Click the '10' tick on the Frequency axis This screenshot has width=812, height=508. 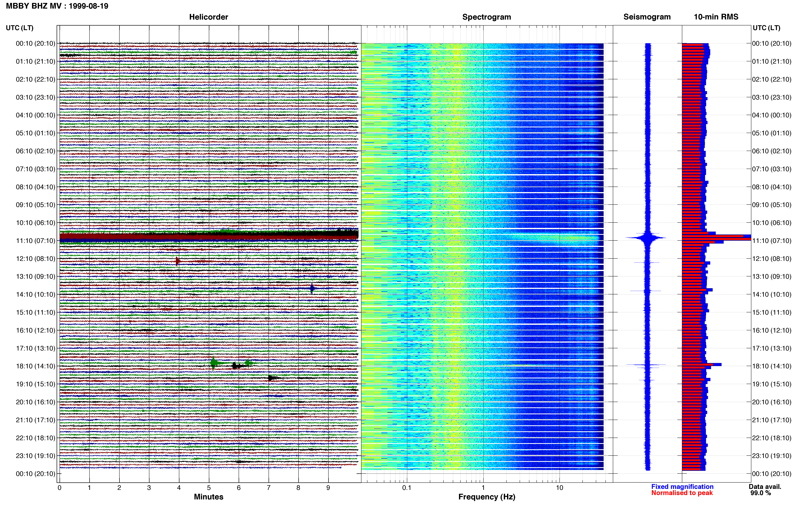[x=559, y=488]
